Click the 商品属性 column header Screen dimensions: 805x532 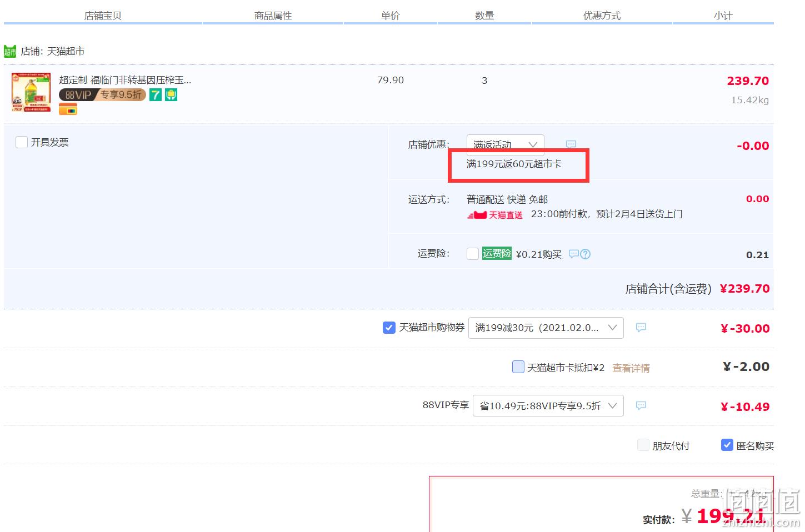pyautogui.click(x=273, y=16)
